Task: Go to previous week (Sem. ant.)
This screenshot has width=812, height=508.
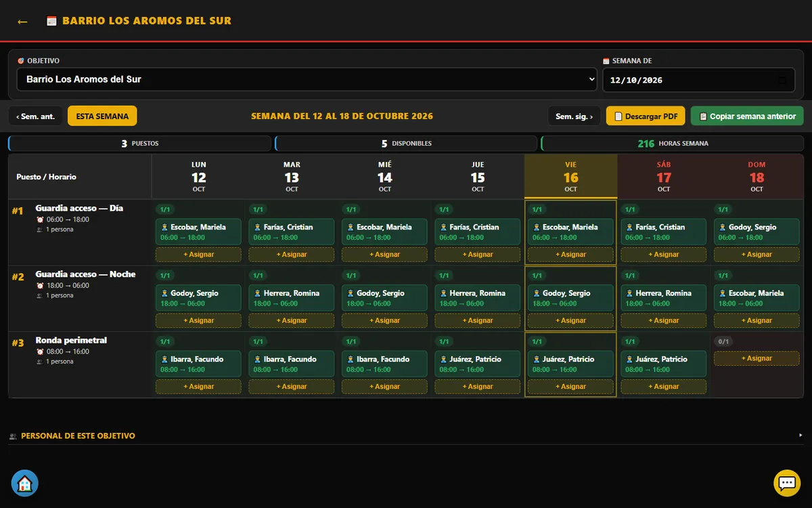Action: pos(36,117)
